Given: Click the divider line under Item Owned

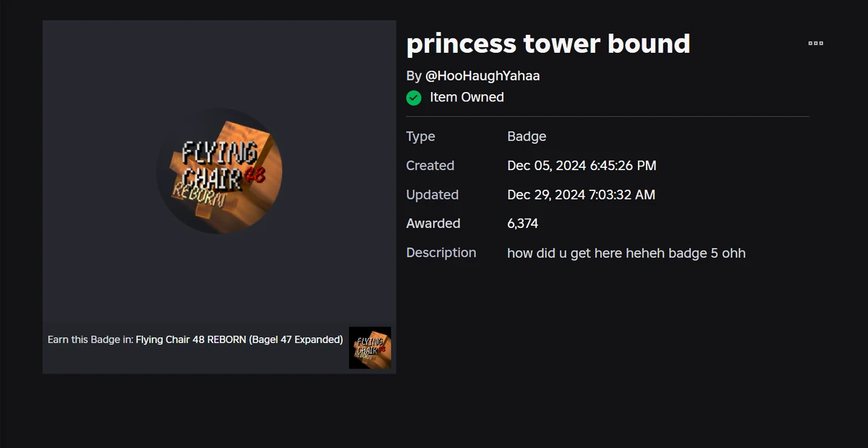Looking at the screenshot, I should (608, 115).
